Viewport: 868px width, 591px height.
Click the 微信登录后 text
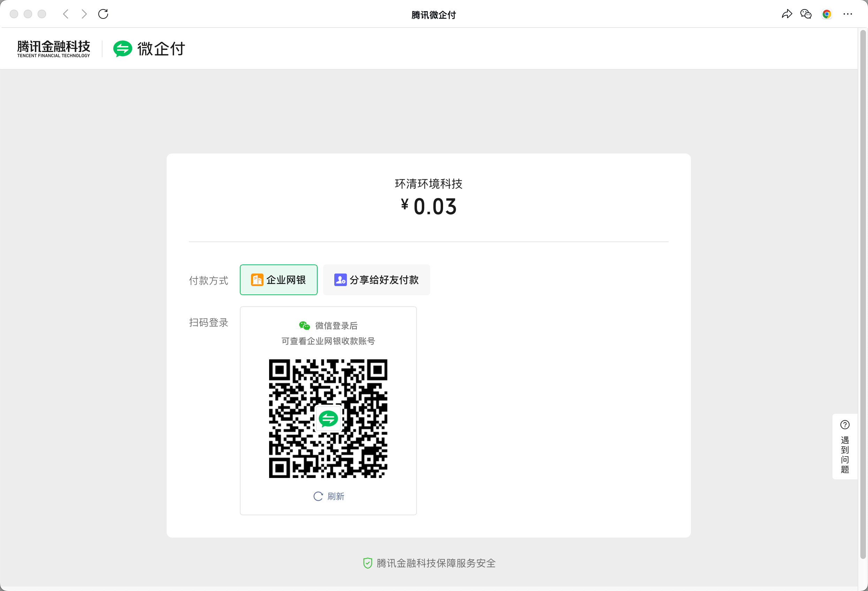(x=336, y=326)
